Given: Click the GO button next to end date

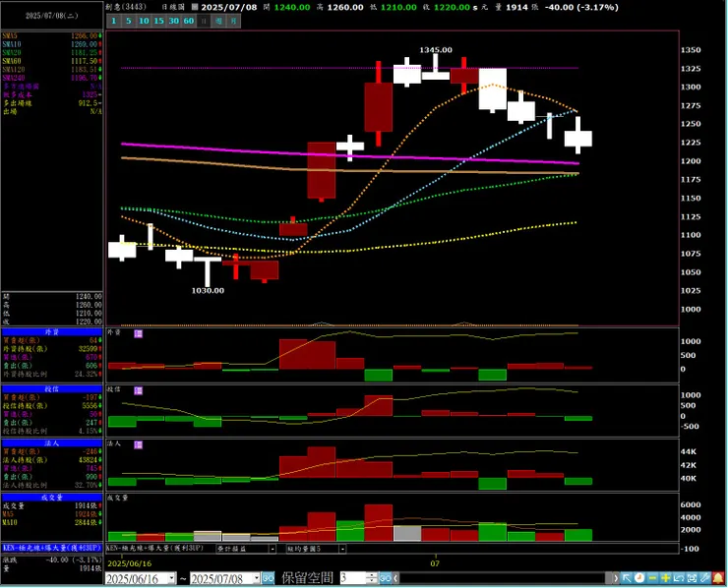Looking at the screenshot, I should pyautogui.click(x=269, y=578).
